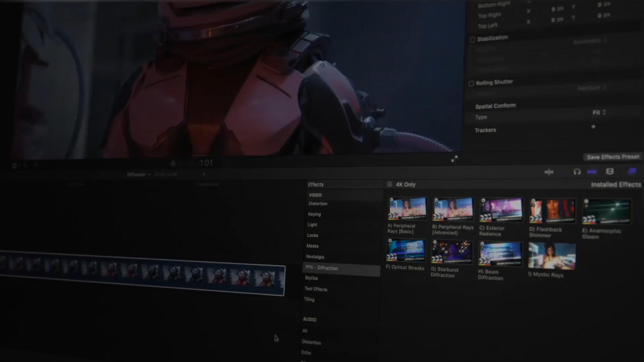Click the Top Left X value field

coord(557,20)
